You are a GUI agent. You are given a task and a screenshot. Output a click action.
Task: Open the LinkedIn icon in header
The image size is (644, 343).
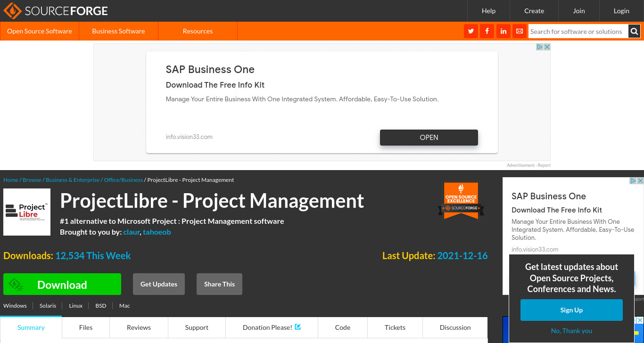coord(504,32)
